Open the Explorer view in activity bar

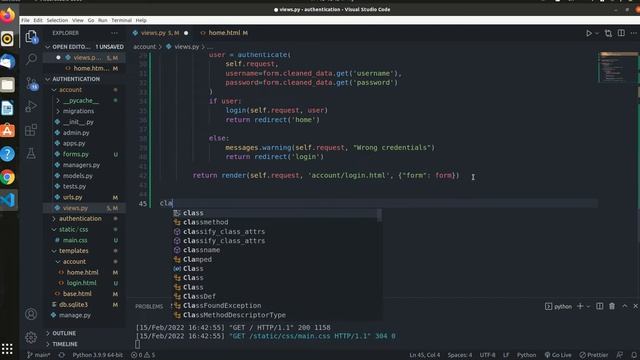click(x=31, y=37)
